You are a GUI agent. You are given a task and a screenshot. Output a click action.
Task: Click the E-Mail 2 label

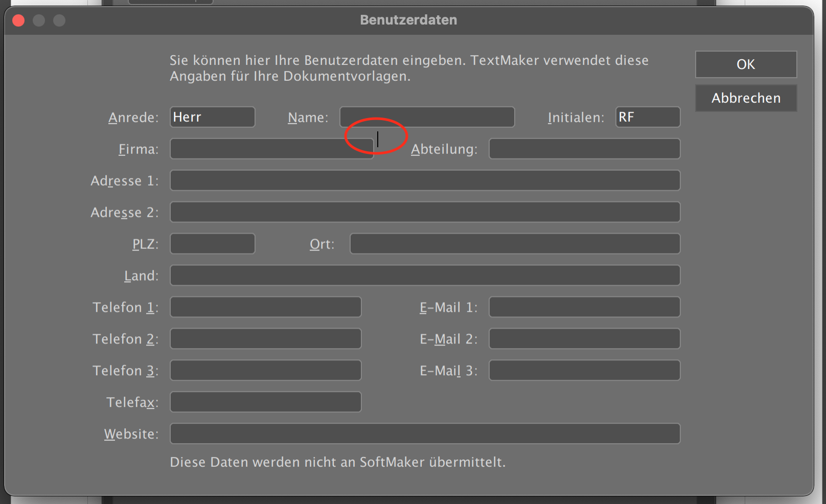tap(449, 339)
